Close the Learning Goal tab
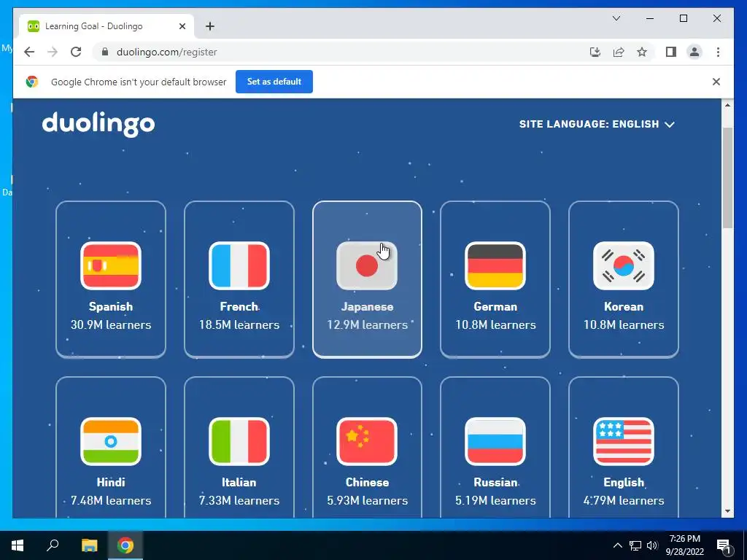747x560 pixels. coord(182,26)
